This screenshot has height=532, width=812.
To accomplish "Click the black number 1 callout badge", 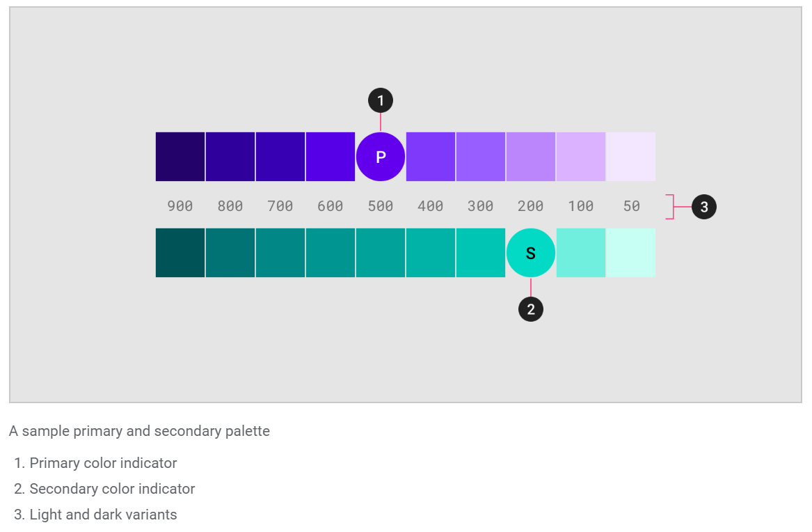I will point(381,101).
